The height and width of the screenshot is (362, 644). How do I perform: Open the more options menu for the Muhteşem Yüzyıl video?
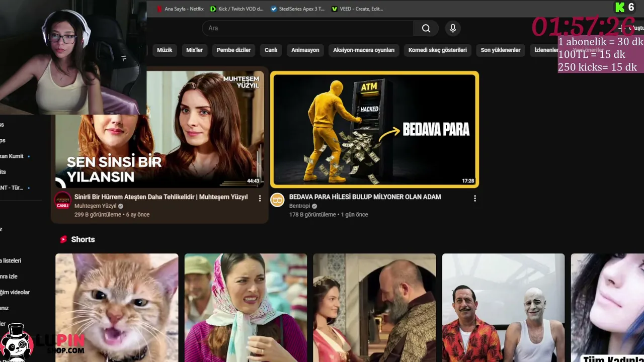pyautogui.click(x=260, y=198)
